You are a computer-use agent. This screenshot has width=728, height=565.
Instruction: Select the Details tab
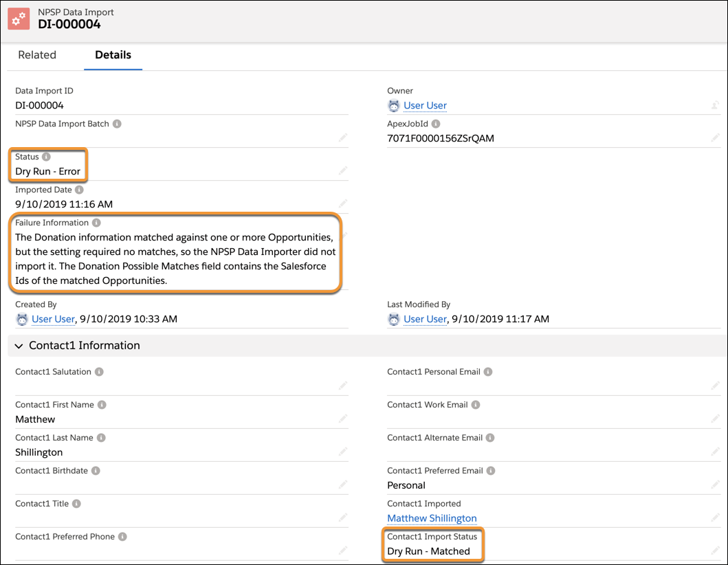pyautogui.click(x=113, y=55)
